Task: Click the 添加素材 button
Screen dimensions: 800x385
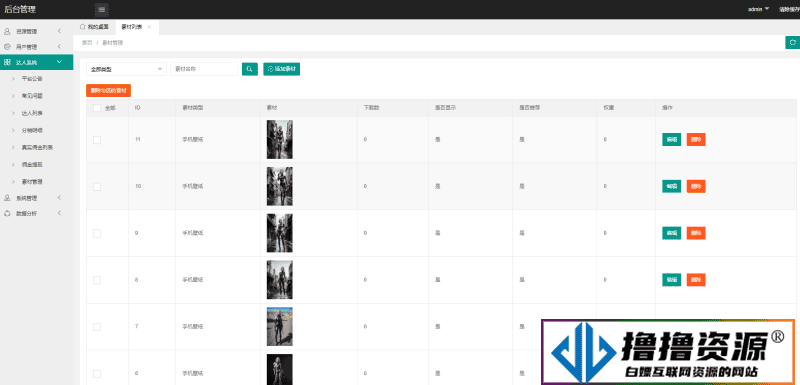Action: pyautogui.click(x=282, y=69)
